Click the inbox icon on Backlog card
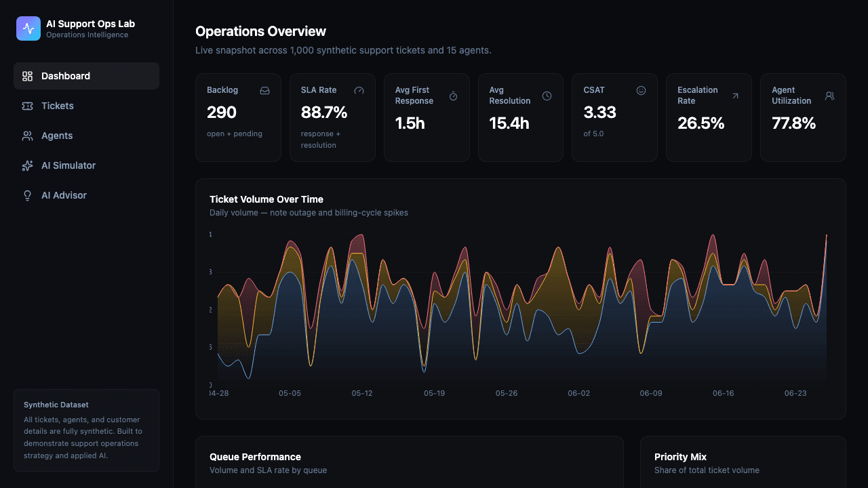Viewport: 868px width, 488px height. 265,90
